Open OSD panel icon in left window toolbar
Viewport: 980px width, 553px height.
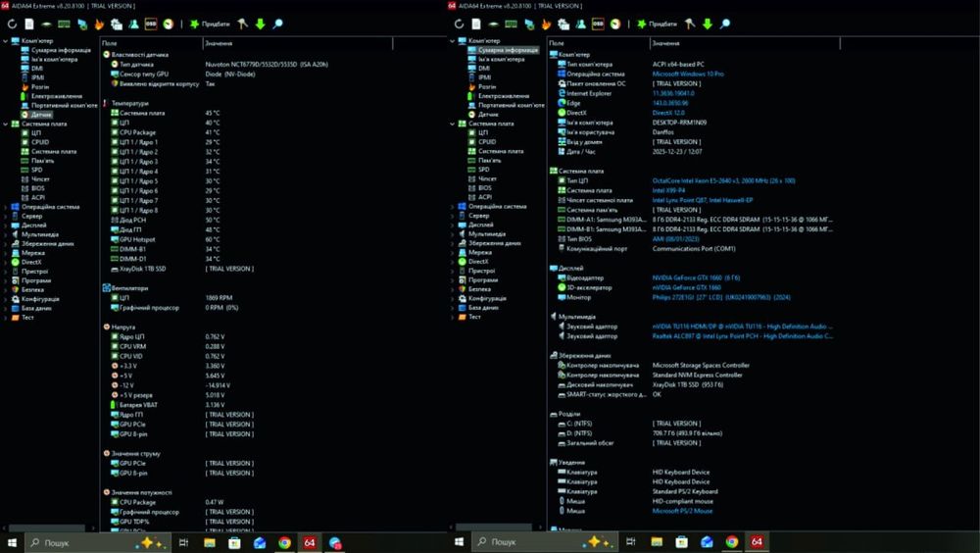pos(151,24)
